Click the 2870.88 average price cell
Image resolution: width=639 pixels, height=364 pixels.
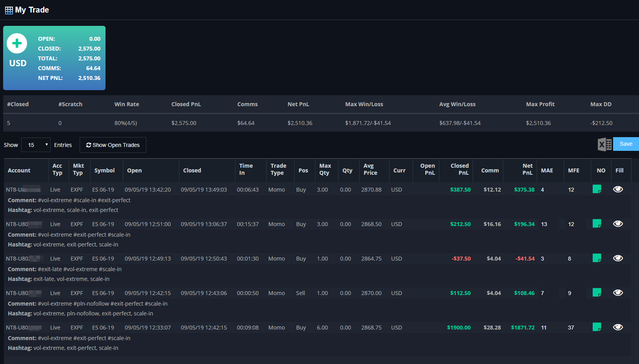coord(371,190)
